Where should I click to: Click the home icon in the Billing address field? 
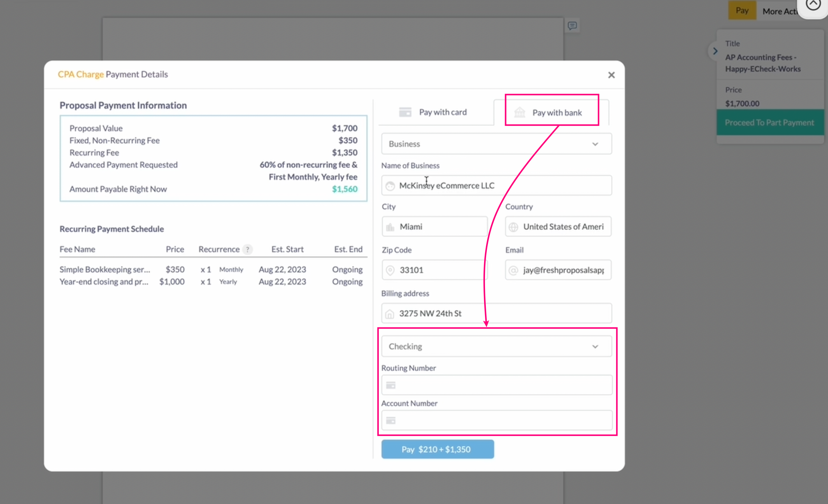coord(390,314)
